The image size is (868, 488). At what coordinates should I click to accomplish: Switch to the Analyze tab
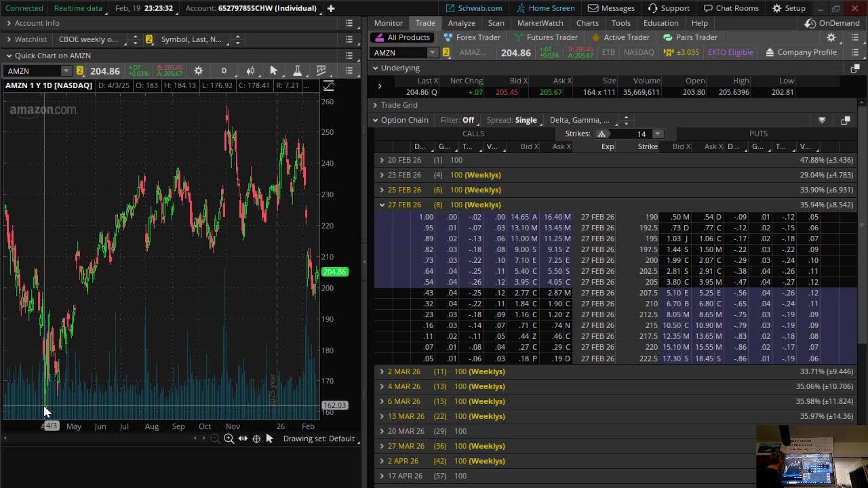pos(462,23)
